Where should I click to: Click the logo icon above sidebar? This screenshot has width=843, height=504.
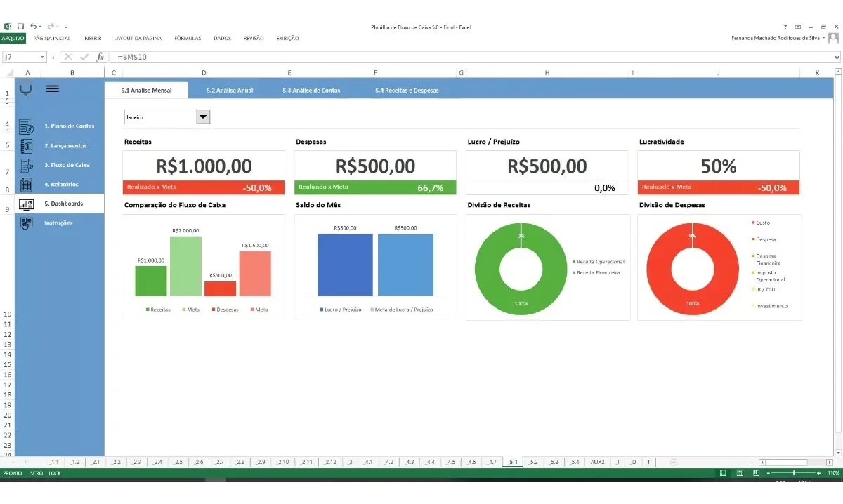(26, 89)
